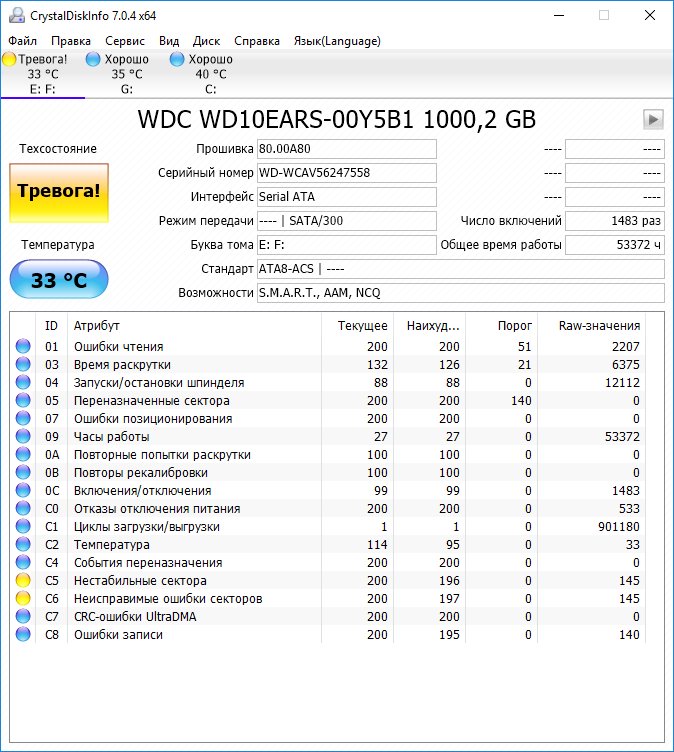Click status icon for C7 CRC-ошибки UltraDMA

pos(23,616)
